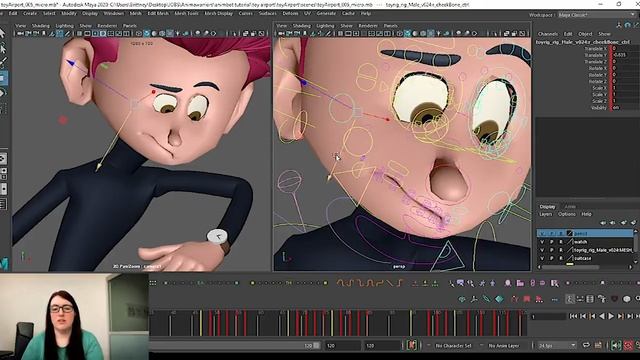Open Options menu in layer editor
Viewport: 640px width, 360px height.
[567, 214]
